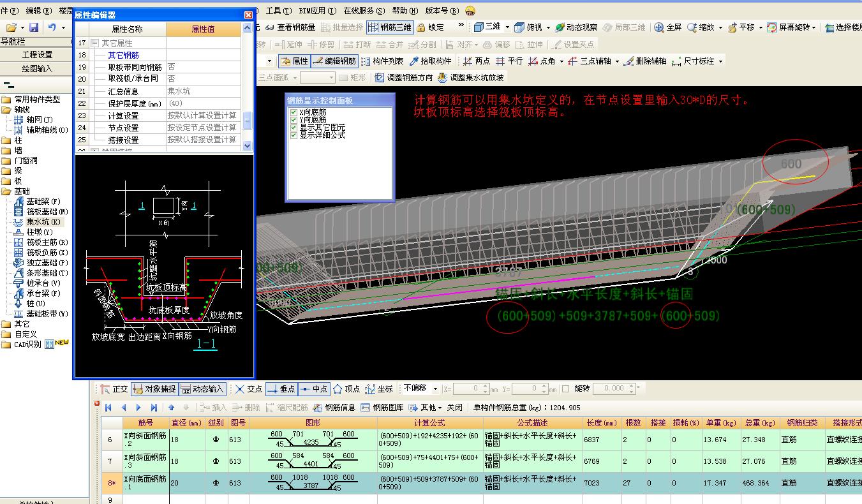
Task: Click the 工程设置 navigation button
Action: pos(37,55)
